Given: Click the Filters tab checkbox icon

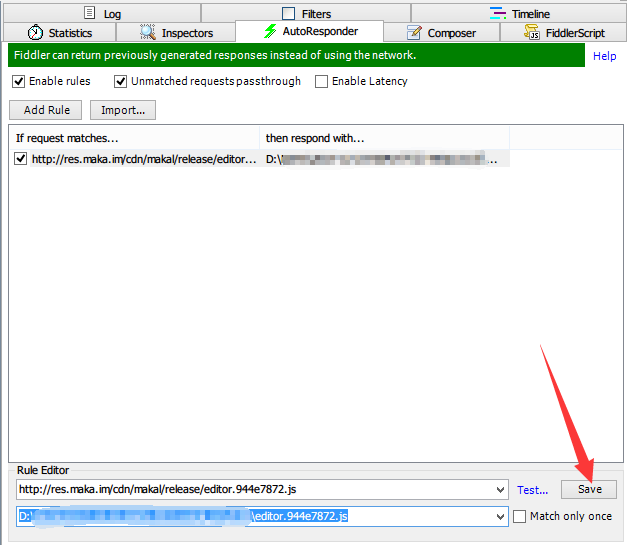Looking at the screenshot, I should tap(288, 13).
